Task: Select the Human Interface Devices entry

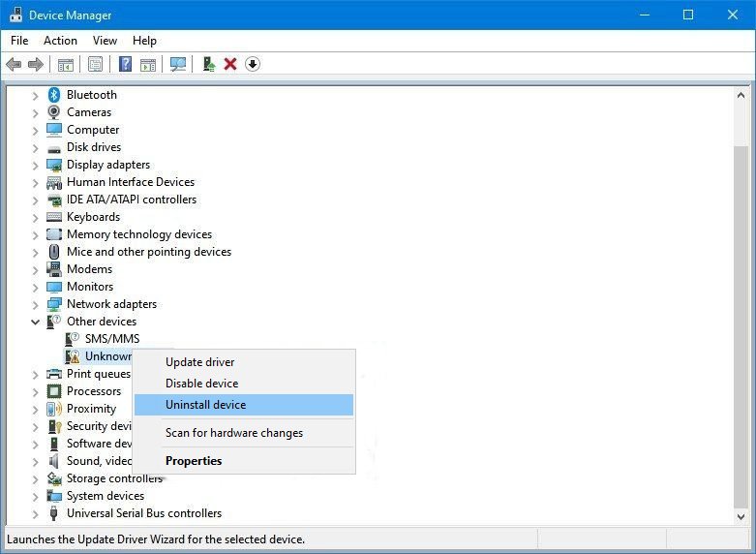Action: (x=131, y=182)
